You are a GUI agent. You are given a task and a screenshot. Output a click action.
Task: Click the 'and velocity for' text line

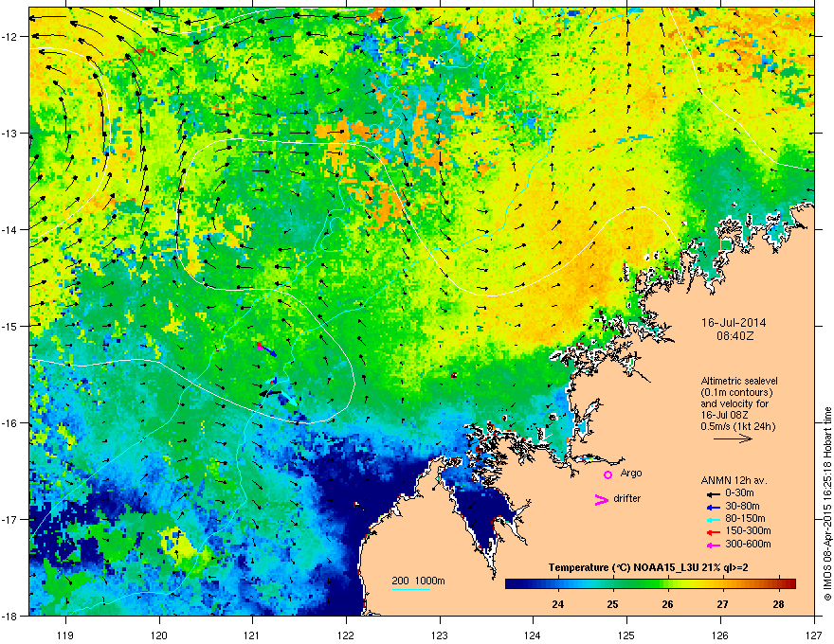(x=734, y=403)
